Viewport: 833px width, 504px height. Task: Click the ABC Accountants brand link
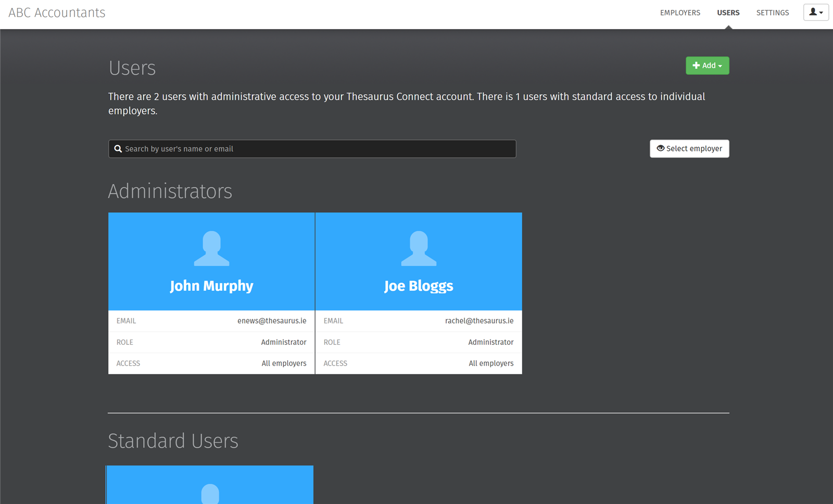(57, 12)
